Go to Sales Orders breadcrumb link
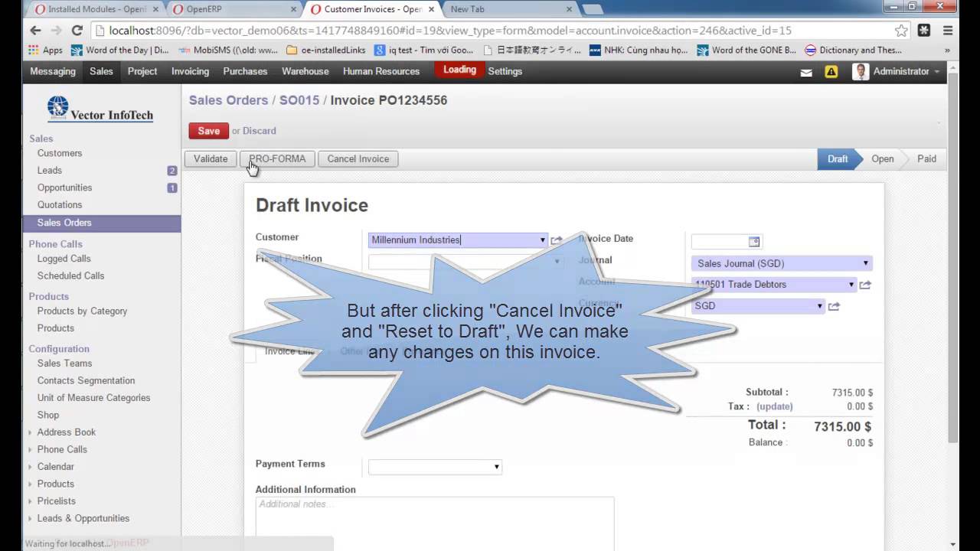This screenshot has width=980, height=551. pos(228,100)
